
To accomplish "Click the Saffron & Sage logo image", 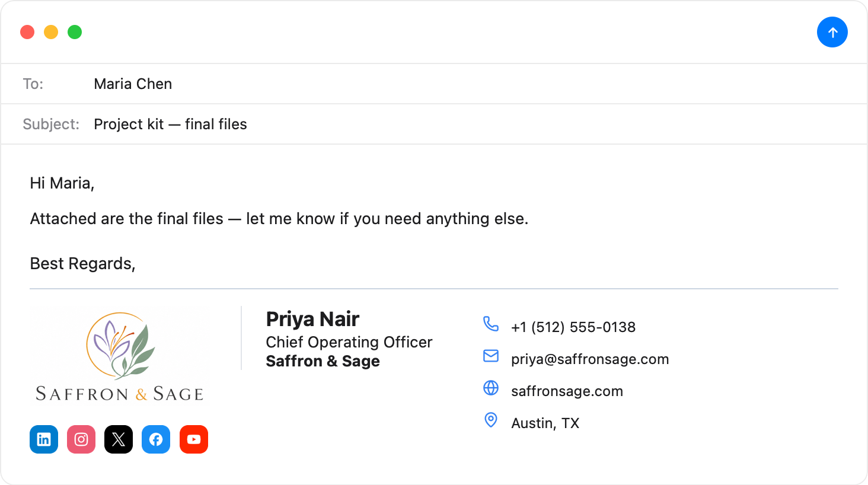I will (x=120, y=356).
